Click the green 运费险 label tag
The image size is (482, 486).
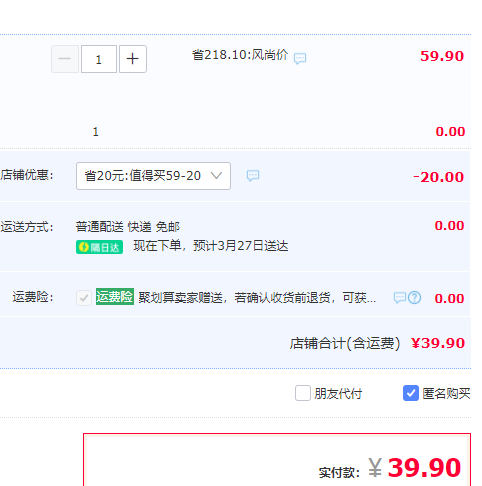(115, 297)
